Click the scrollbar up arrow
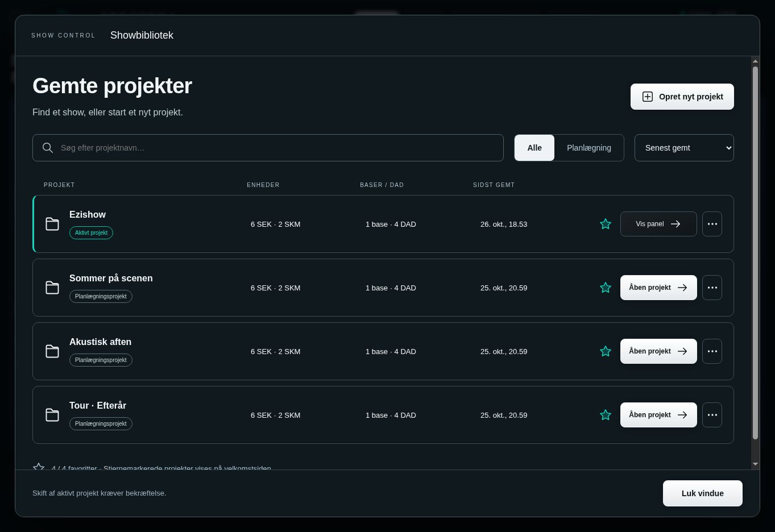The height and width of the screenshot is (532, 775). 756,61
